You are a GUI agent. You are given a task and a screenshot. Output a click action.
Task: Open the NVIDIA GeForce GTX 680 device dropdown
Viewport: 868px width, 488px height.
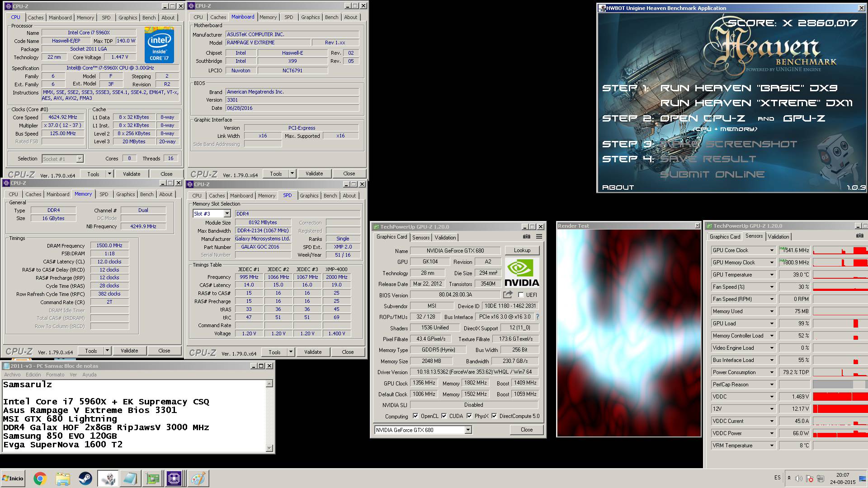[468, 430]
